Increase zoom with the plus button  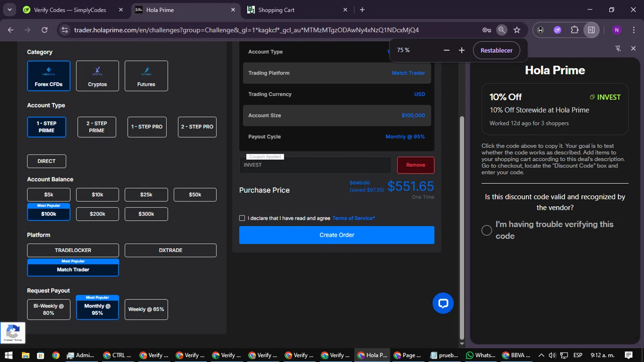[x=462, y=50]
